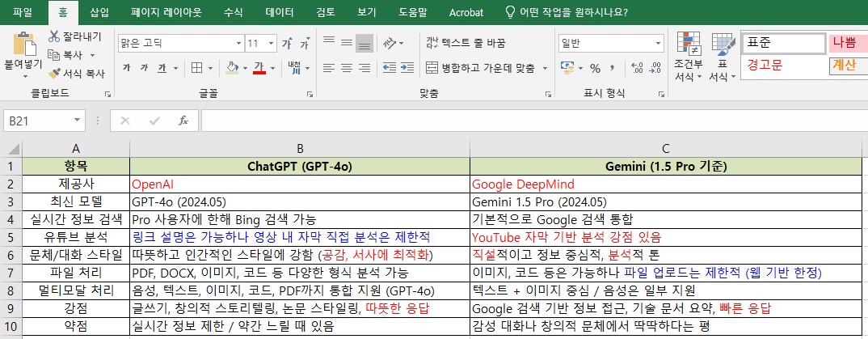Decrease font size with smaller 가 icon

click(x=305, y=43)
